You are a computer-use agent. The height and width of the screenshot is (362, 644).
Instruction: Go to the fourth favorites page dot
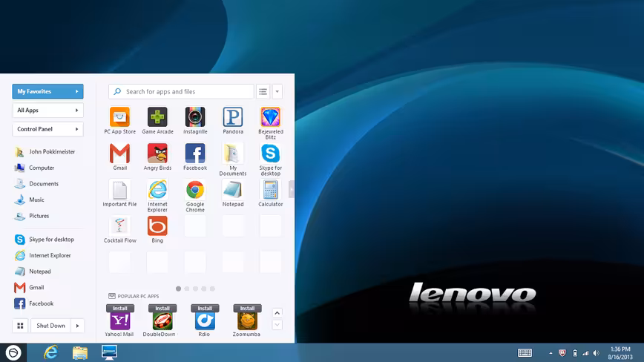coord(204,289)
